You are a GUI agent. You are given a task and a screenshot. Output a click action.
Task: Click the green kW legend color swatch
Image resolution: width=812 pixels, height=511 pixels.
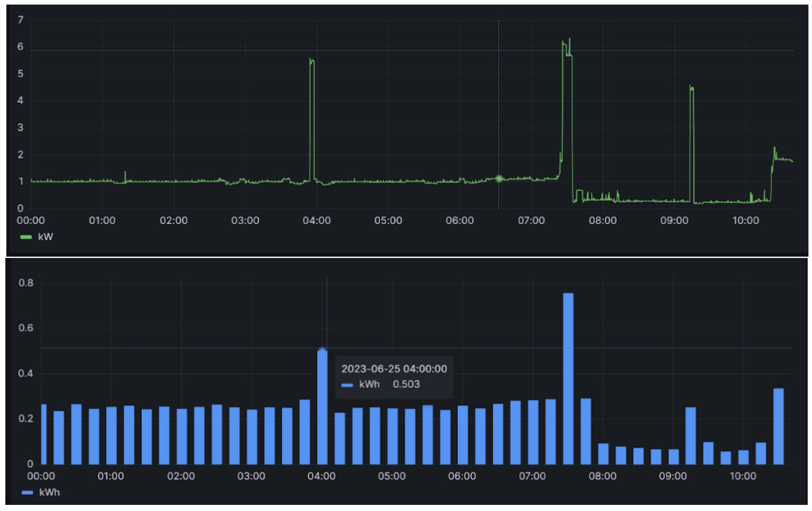[26, 237]
